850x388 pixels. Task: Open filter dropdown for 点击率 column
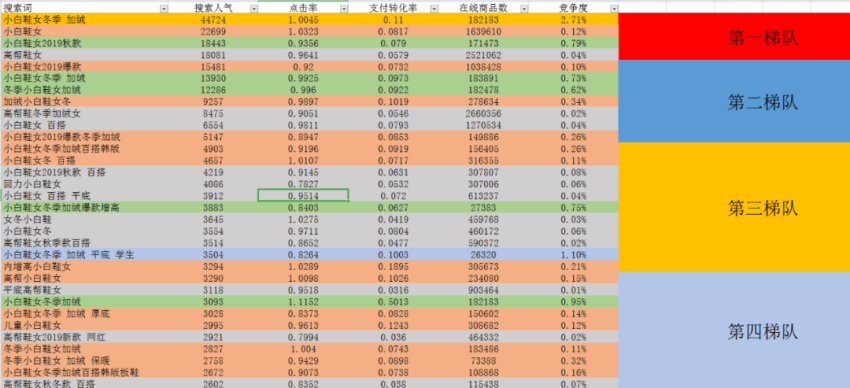[x=343, y=9]
